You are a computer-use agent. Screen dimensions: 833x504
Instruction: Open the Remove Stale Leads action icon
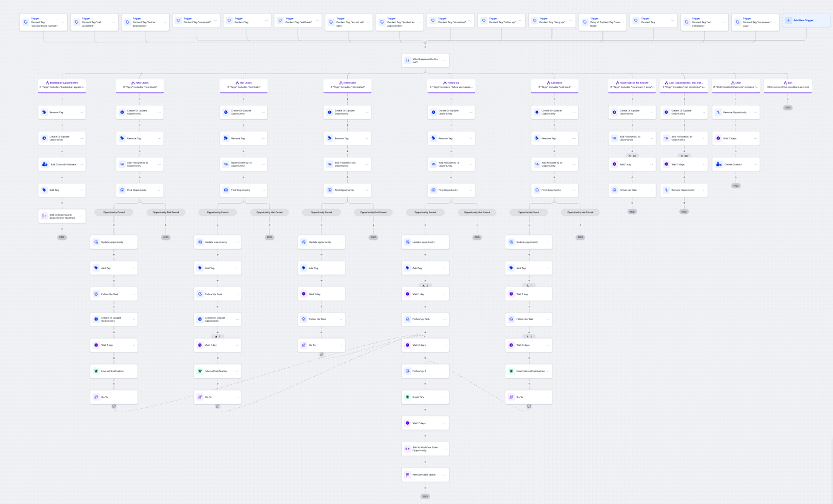tap(407, 474)
